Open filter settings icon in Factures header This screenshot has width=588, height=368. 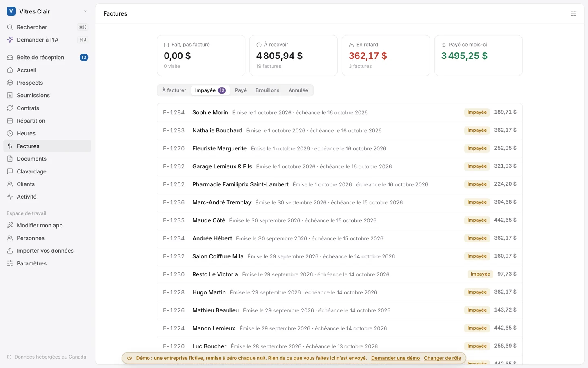(573, 13)
